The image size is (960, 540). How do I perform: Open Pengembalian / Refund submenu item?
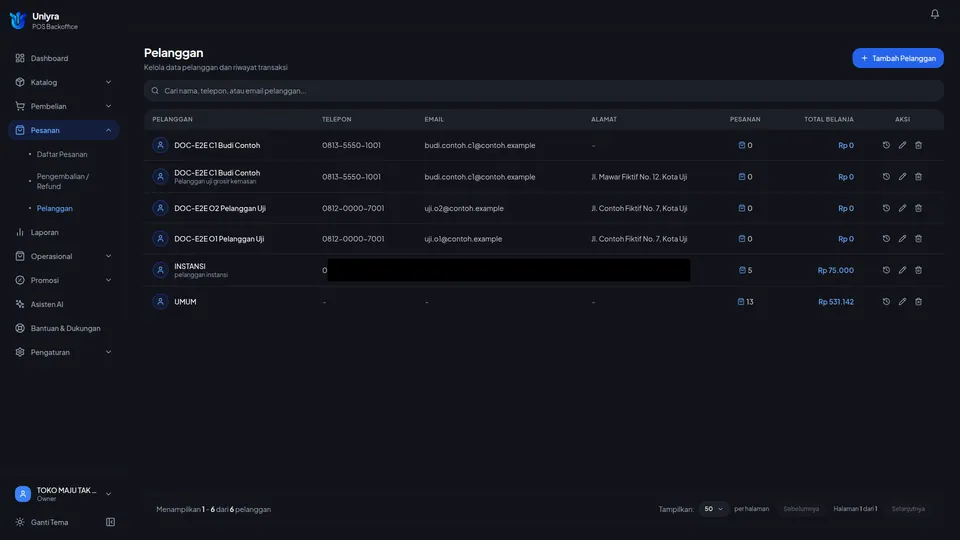click(x=62, y=181)
